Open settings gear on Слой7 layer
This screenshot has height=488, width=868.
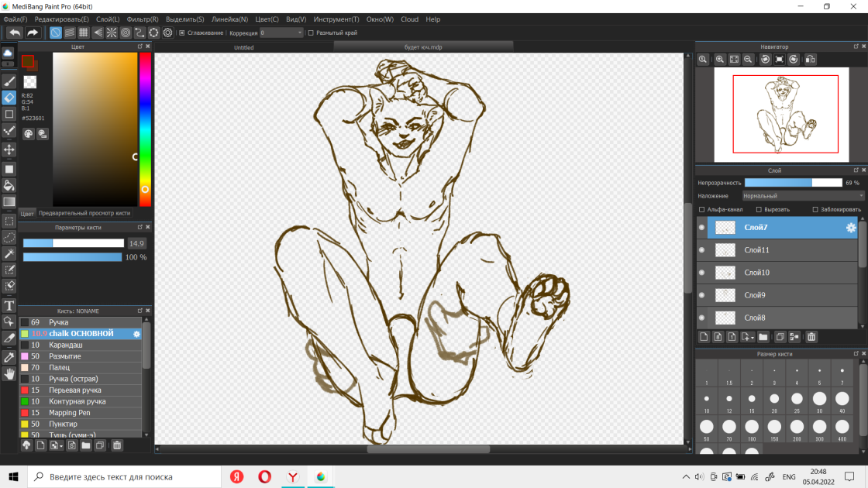pyautogui.click(x=851, y=228)
